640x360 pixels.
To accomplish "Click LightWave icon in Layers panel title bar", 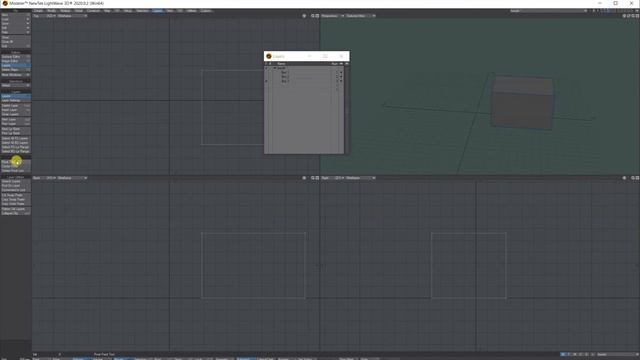I will [269, 56].
